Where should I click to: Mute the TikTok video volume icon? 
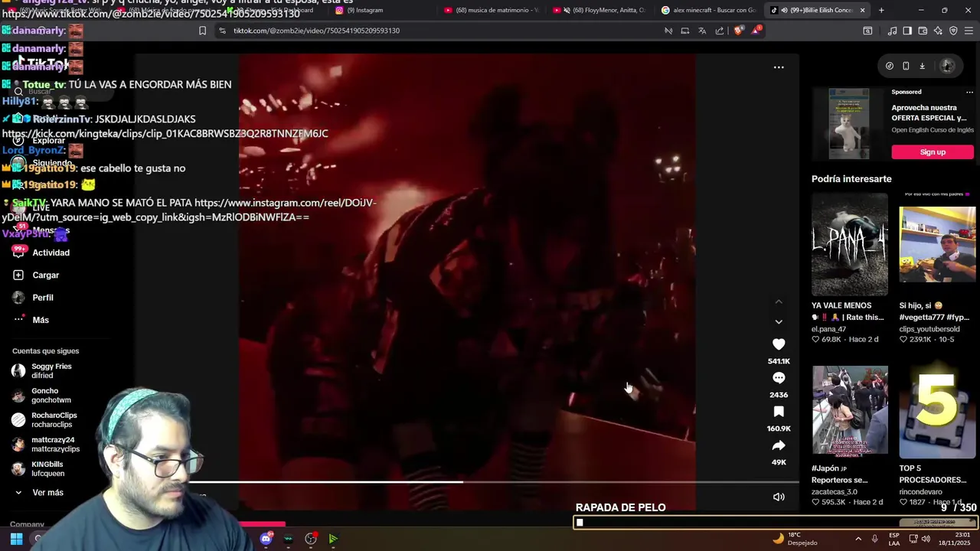click(779, 497)
